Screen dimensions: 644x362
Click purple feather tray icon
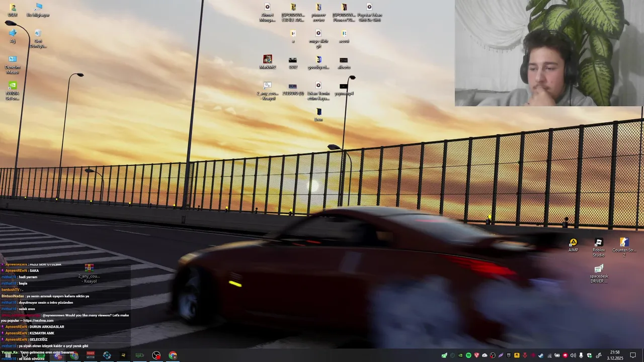pyautogui.click(x=501, y=355)
